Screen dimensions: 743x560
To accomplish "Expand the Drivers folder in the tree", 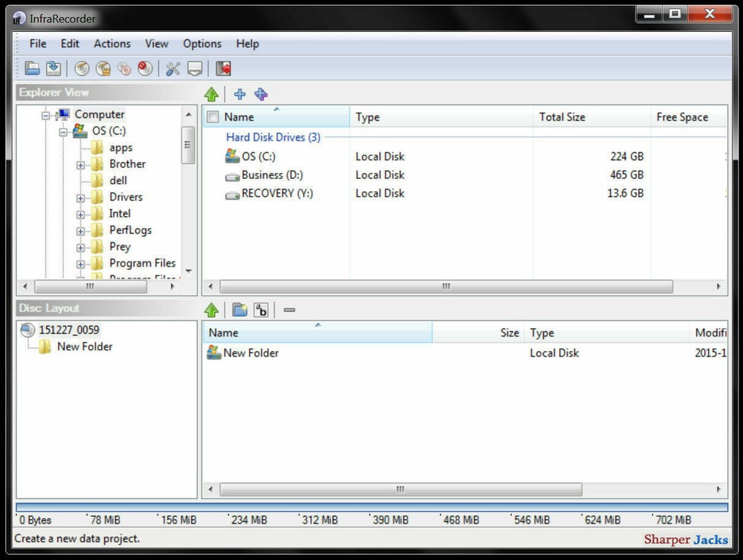I will (82, 197).
